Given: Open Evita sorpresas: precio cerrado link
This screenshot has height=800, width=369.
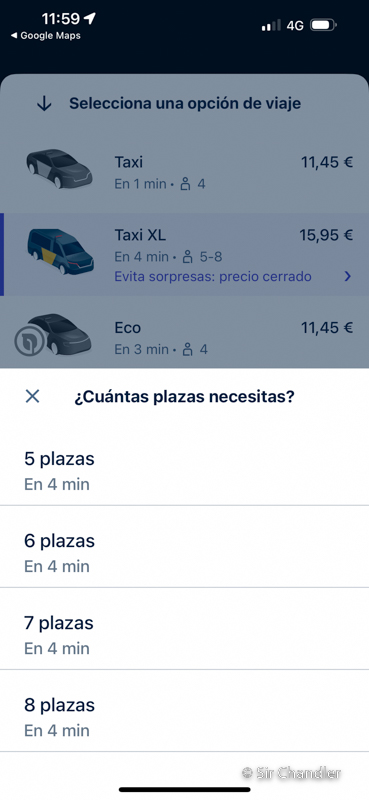Looking at the screenshot, I should (213, 277).
